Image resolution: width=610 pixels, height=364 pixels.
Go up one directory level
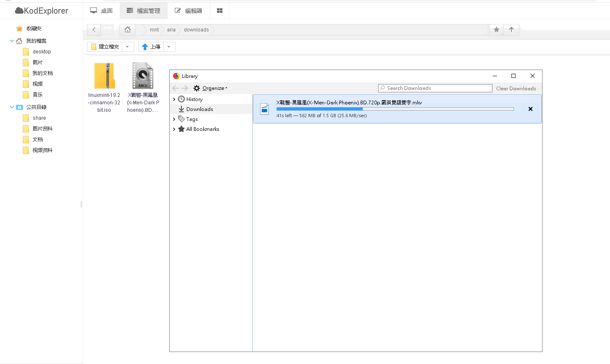pyautogui.click(x=511, y=29)
